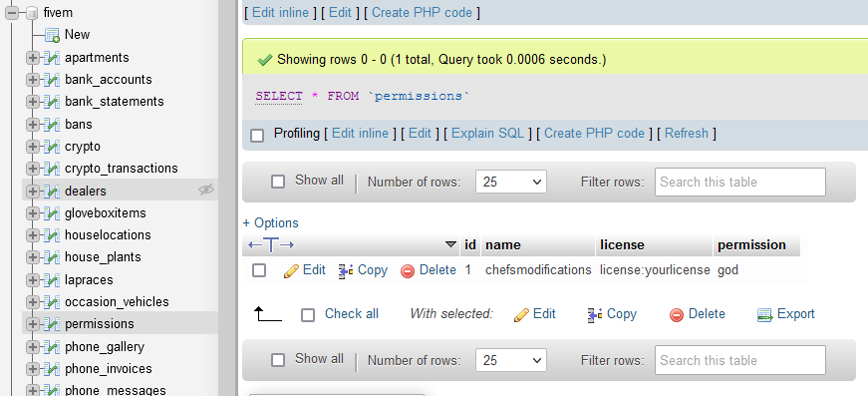Click top Edit inline link

pos(281,13)
